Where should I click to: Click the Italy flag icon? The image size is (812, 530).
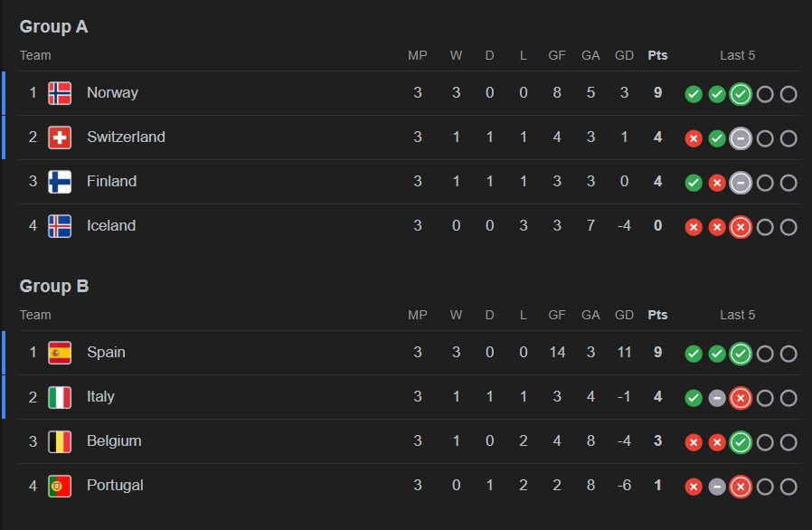click(60, 397)
